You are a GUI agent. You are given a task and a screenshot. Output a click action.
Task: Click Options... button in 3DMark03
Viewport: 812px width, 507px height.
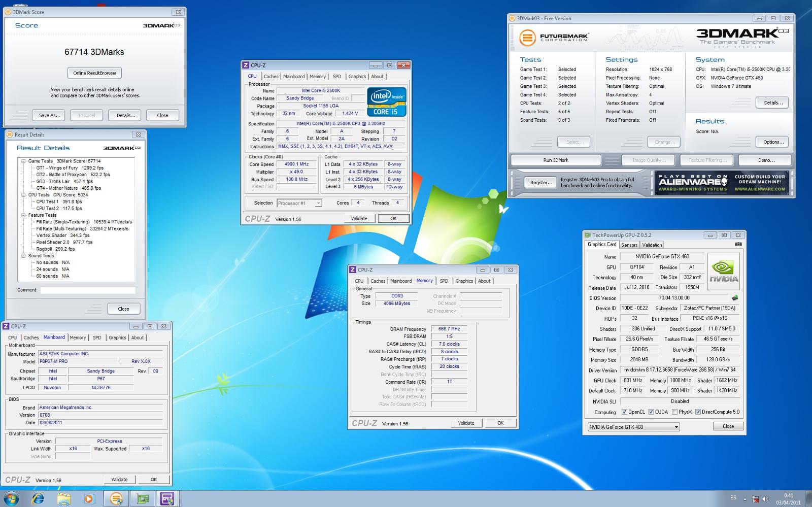pyautogui.click(x=773, y=142)
